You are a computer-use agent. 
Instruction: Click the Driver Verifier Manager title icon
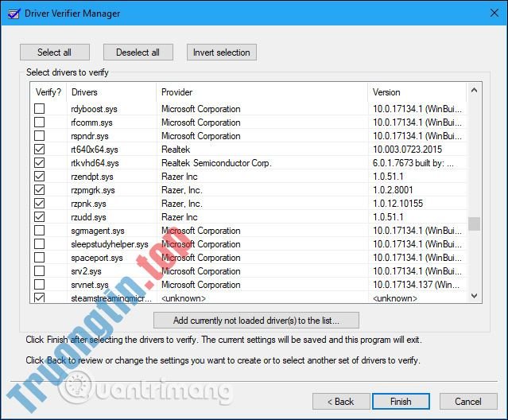(14, 14)
